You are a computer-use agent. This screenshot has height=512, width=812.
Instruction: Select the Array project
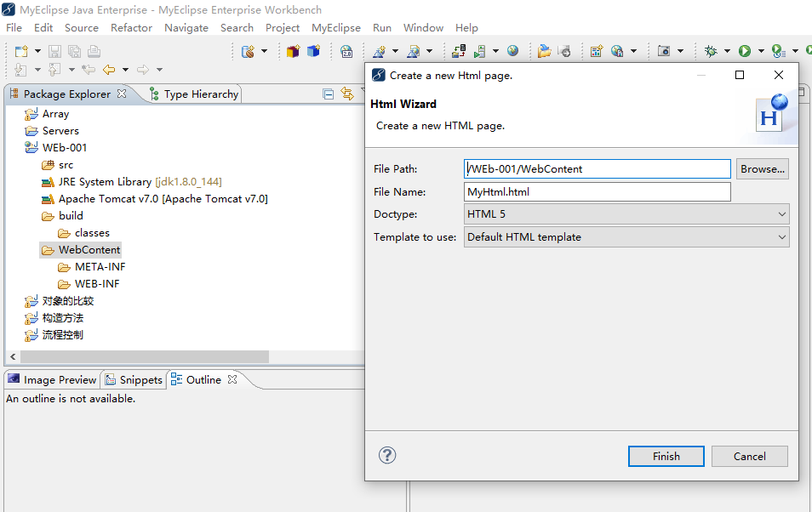click(x=47, y=113)
